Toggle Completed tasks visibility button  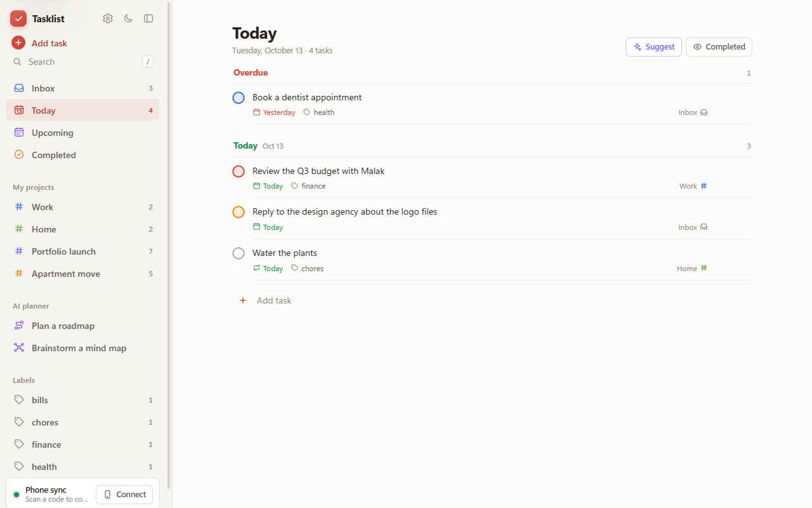[719, 47]
